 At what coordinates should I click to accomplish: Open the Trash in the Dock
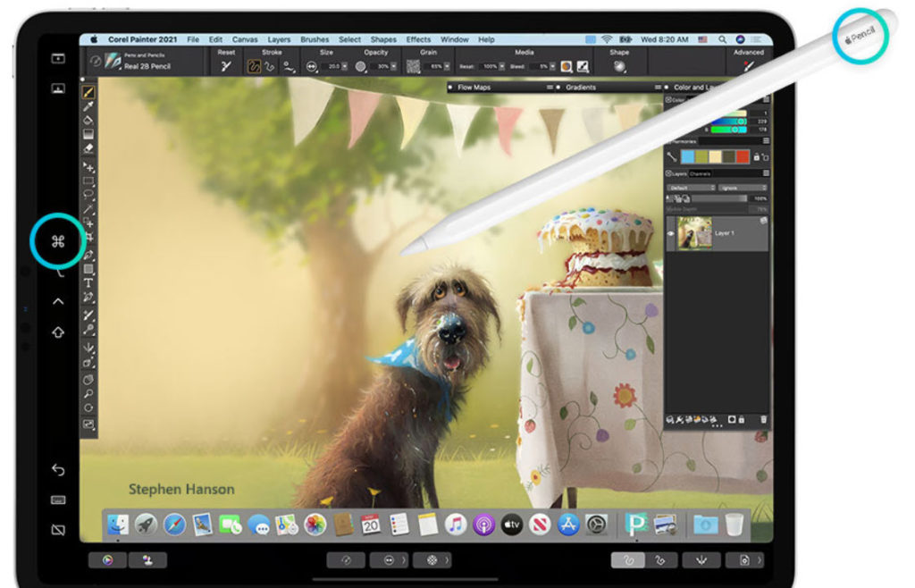(734, 525)
